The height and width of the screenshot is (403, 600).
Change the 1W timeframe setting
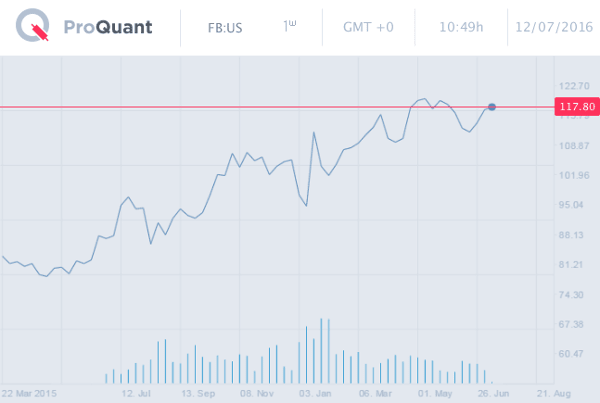(x=291, y=27)
